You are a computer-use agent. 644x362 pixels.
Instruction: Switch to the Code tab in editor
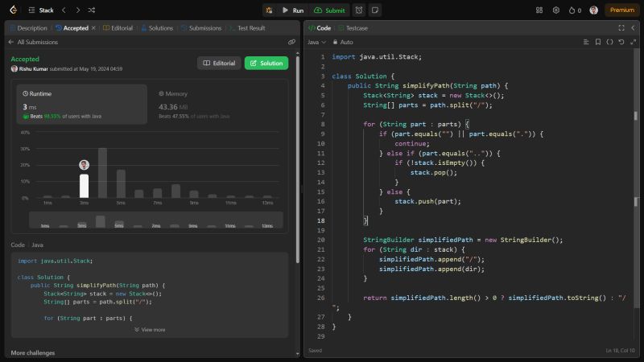click(x=320, y=28)
